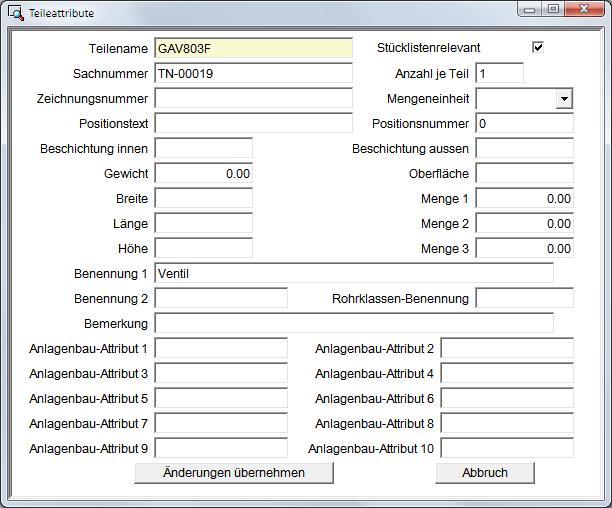
Task: Focus the Beschichtung aussen field
Action: click(x=524, y=148)
